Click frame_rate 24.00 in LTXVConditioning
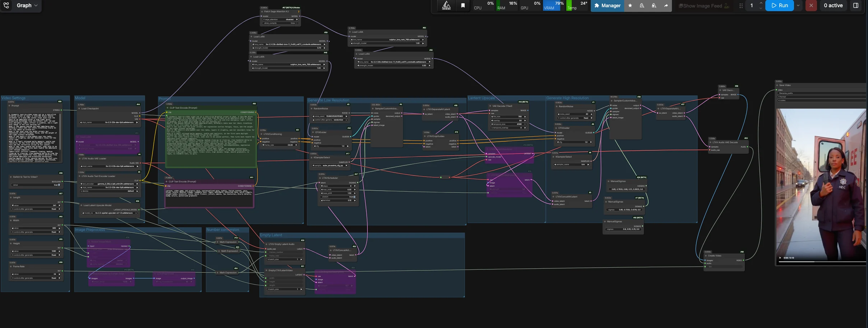 (x=280, y=145)
